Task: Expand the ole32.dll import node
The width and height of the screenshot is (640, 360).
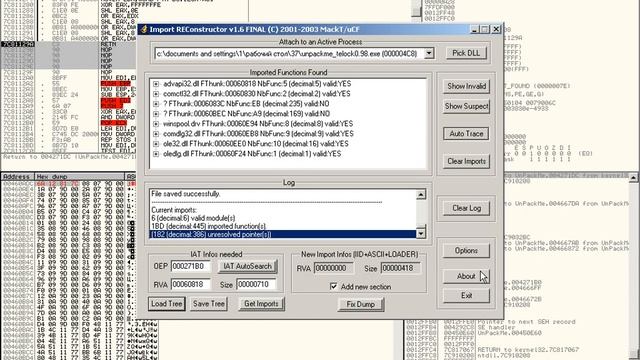Action: coord(156,144)
